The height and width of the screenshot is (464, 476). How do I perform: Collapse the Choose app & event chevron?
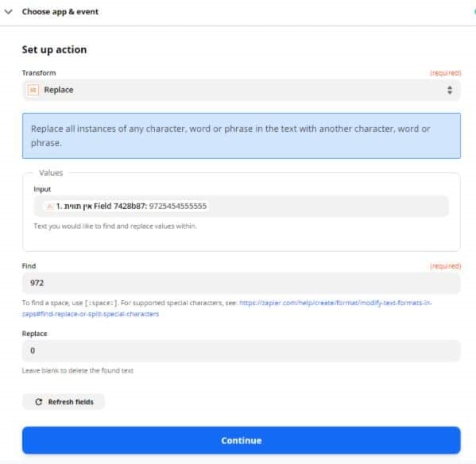[x=9, y=12]
